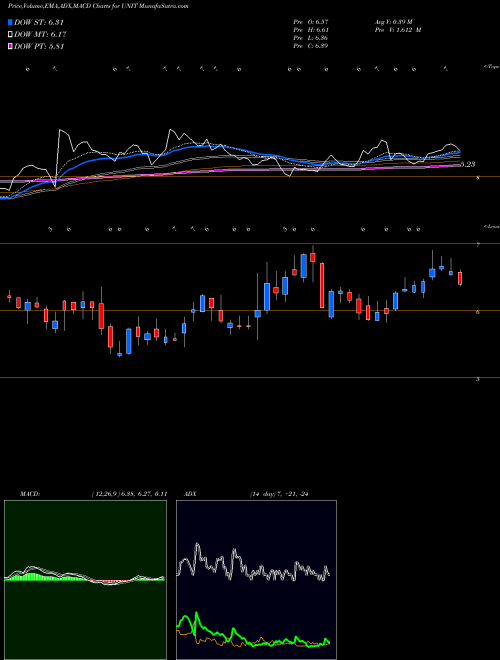
Task: Click the 'Pre H: 6.61' high value
Action: click(311, 30)
